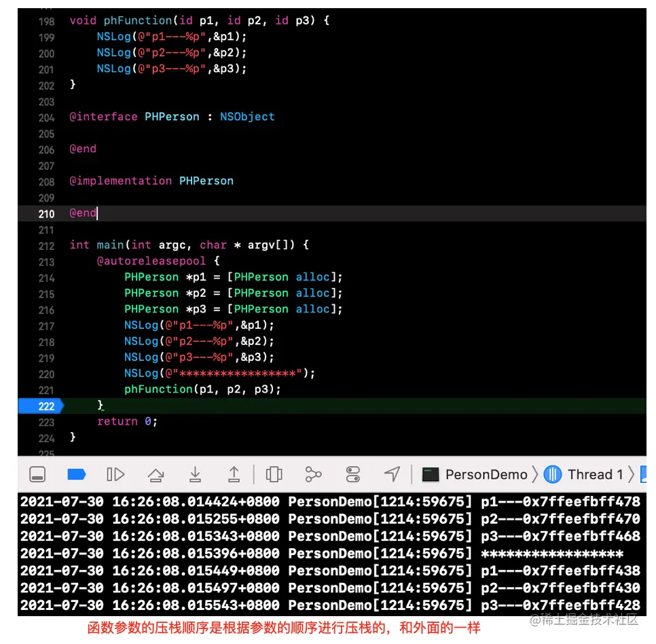This screenshot has width=656, height=644.
Task: Click console output 'p2---0x7ffeefbff430'
Action: [x=561, y=588]
